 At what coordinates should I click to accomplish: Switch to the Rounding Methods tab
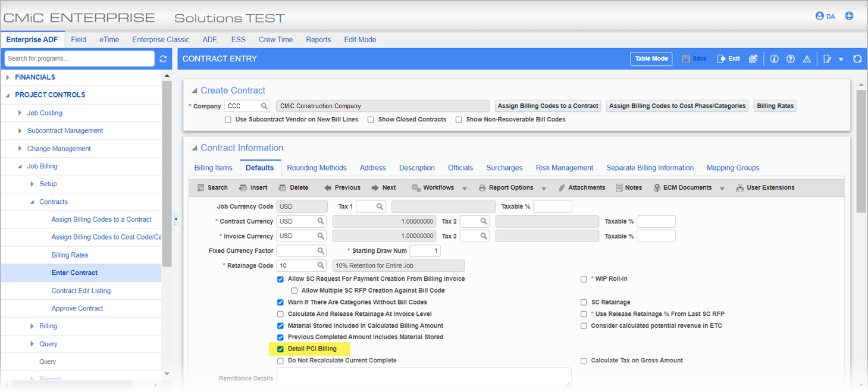(x=317, y=168)
